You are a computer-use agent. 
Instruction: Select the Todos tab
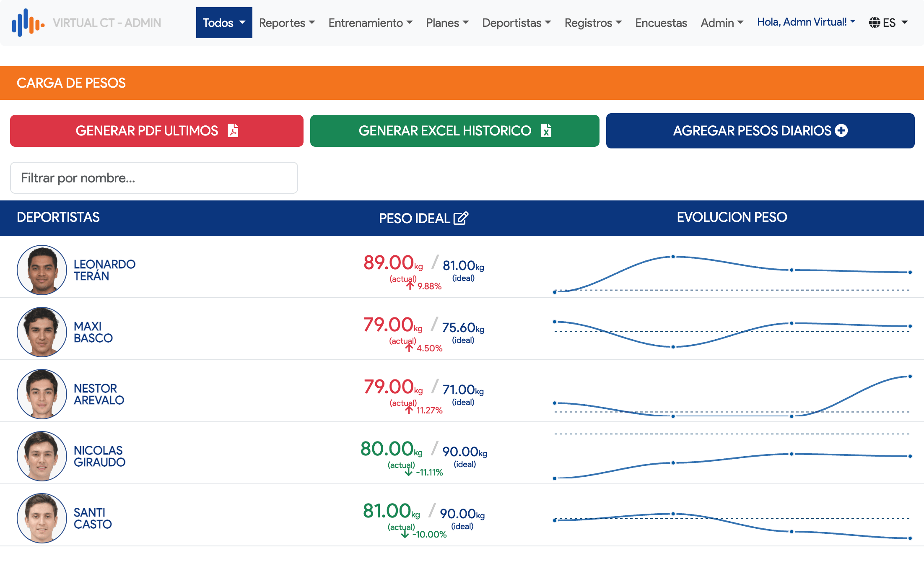click(223, 23)
